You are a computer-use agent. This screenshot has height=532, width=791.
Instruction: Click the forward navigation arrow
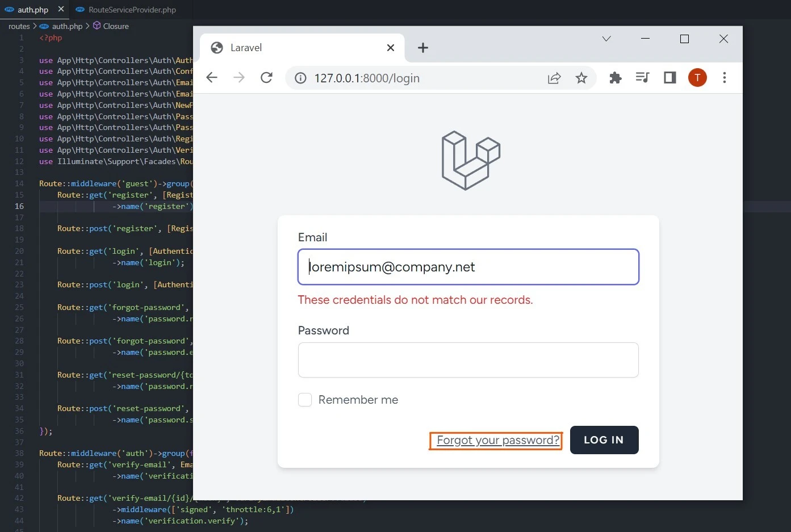click(x=239, y=78)
